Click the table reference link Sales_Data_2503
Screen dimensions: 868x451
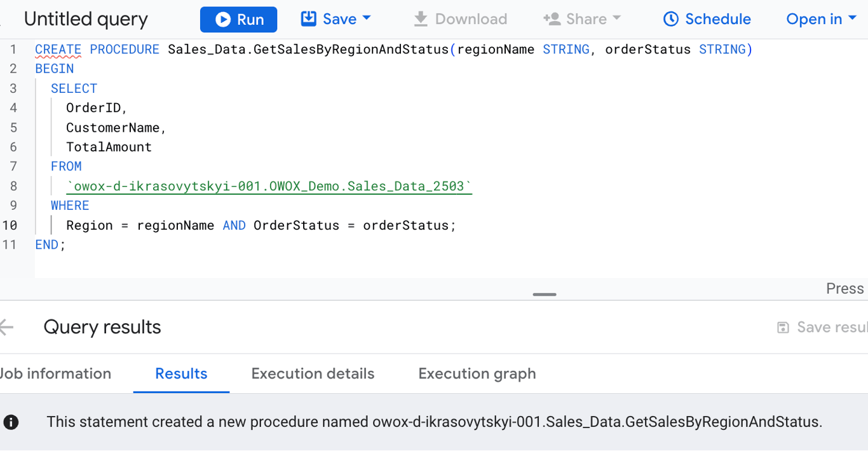coord(269,186)
